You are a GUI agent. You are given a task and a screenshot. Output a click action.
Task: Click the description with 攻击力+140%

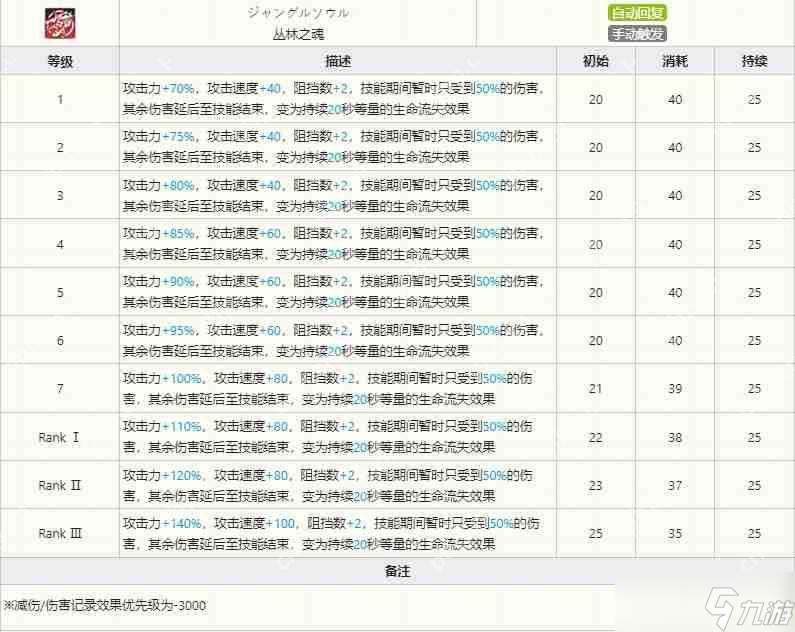tap(332, 534)
